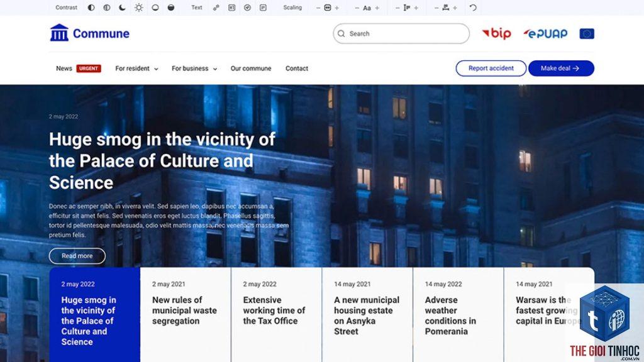Decrease letter spacing with minus
The height and width of the screenshot is (362, 644).
(x=436, y=8)
